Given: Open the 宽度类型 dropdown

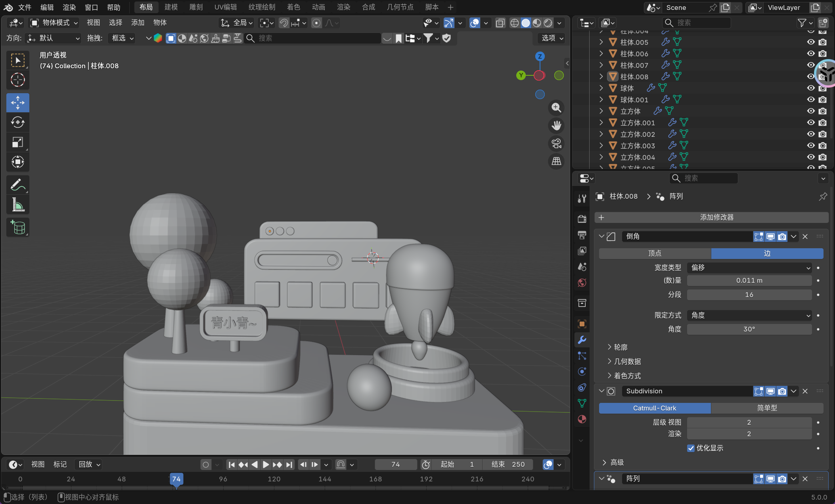Looking at the screenshot, I should coord(749,268).
